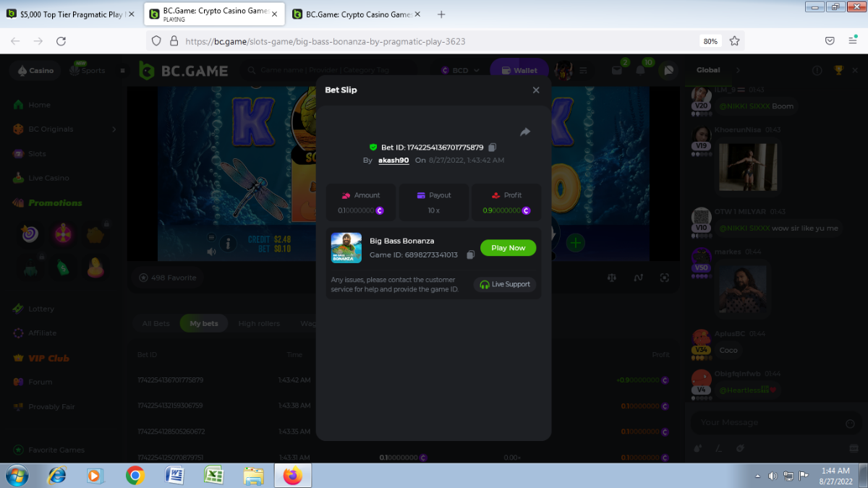
Task: Open the notifications bell icon
Action: click(x=640, y=71)
